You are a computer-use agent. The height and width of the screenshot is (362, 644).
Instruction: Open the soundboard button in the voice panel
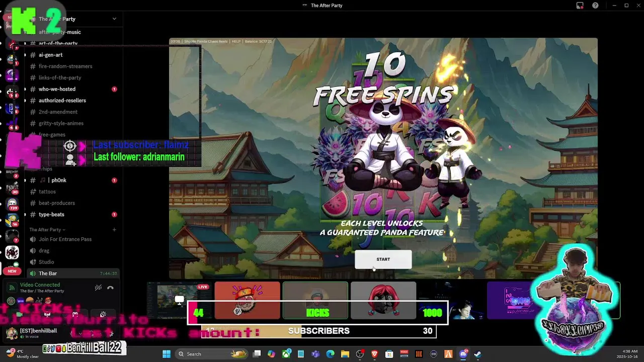pyautogui.click(x=103, y=314)
